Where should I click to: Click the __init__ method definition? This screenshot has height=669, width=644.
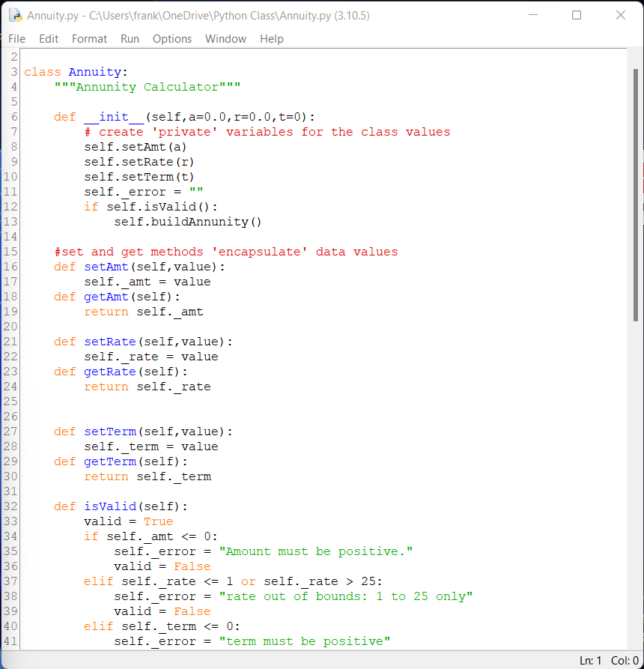[x=184, y=117]
